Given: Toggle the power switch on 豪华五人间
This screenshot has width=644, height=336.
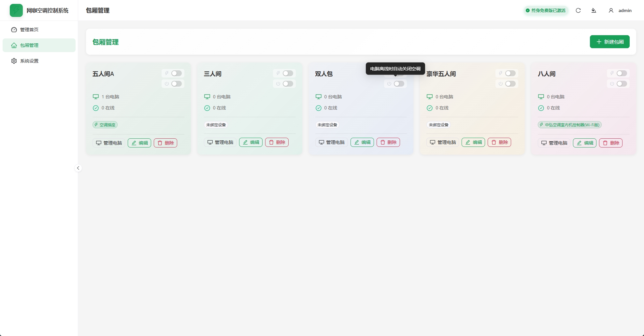Looking at the screenshot, I should [x=510, y=84].
